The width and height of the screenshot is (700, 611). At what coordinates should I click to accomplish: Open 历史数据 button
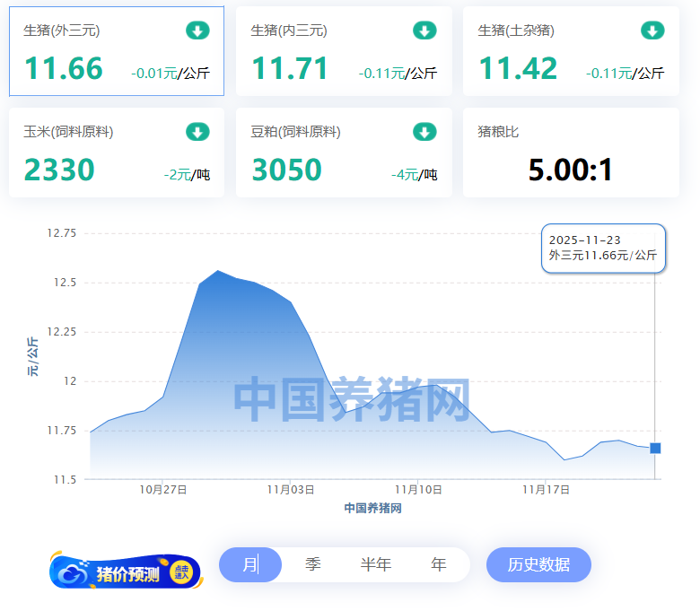(538, 565)
